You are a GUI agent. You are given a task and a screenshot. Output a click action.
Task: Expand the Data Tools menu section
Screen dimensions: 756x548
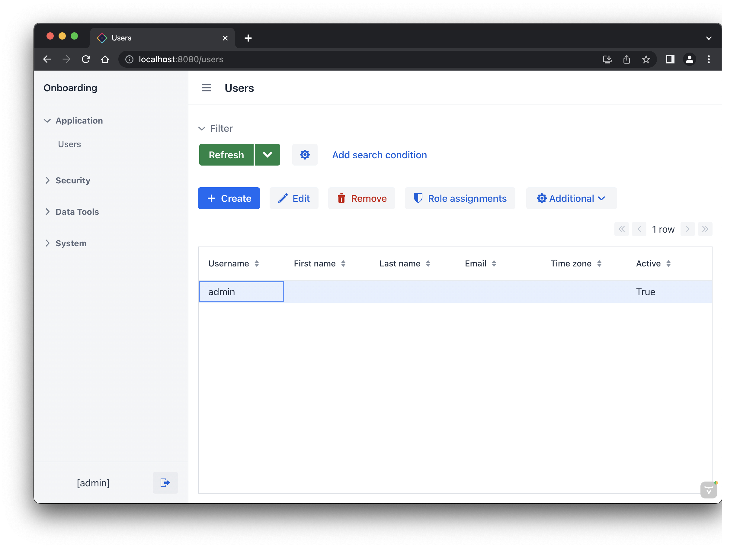point(77,212)
